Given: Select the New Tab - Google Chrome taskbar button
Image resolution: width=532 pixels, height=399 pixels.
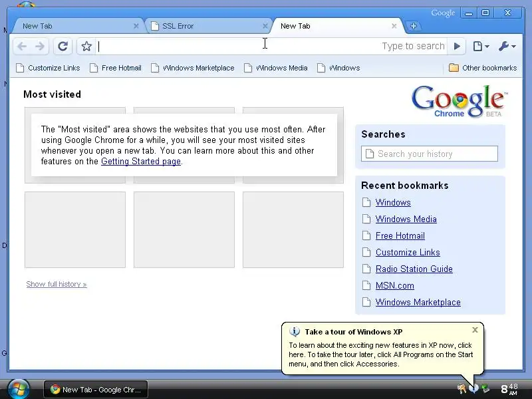Looking at the screenshot, I should click(96, 390).
